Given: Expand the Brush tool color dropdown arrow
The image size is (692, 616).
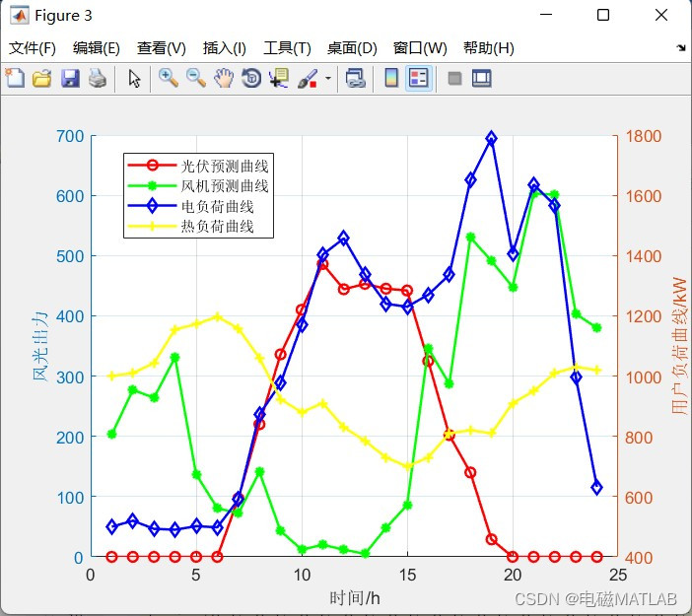Looking at the screenshot, I should (x=328, y=79).
